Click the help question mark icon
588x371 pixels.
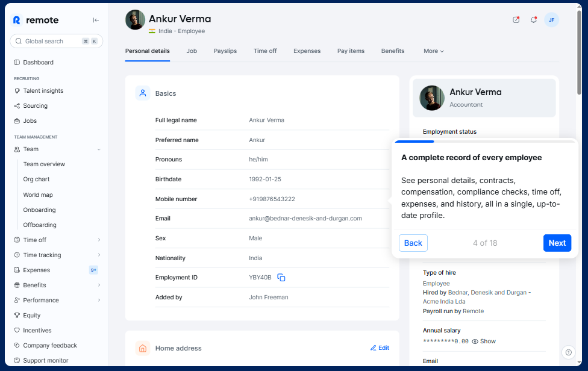(x=568, y=352)
